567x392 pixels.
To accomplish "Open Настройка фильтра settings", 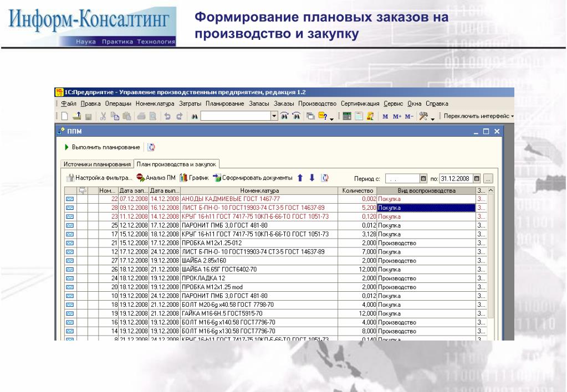I will [99, 178].
